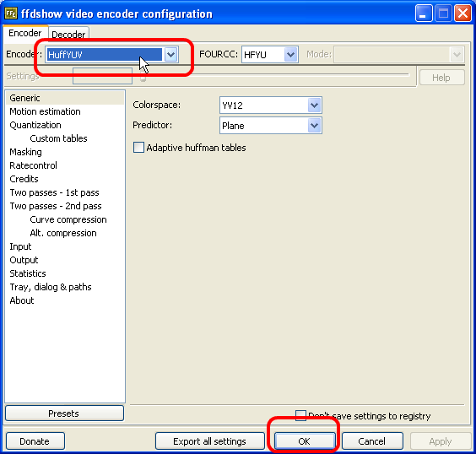Viewport: 476px width, 454px height.
Task: Select the Encoder tab
Action: (x=25, y=33)
